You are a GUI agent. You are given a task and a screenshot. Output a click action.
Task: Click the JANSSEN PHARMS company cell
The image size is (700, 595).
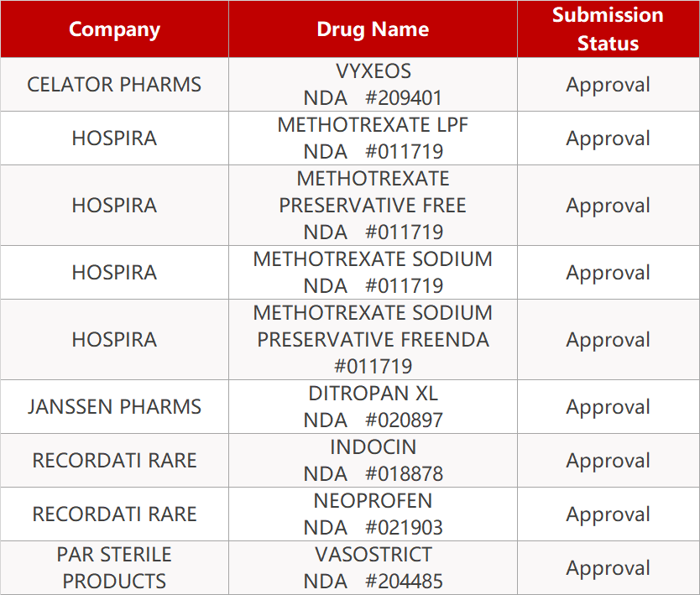(114, 407)
